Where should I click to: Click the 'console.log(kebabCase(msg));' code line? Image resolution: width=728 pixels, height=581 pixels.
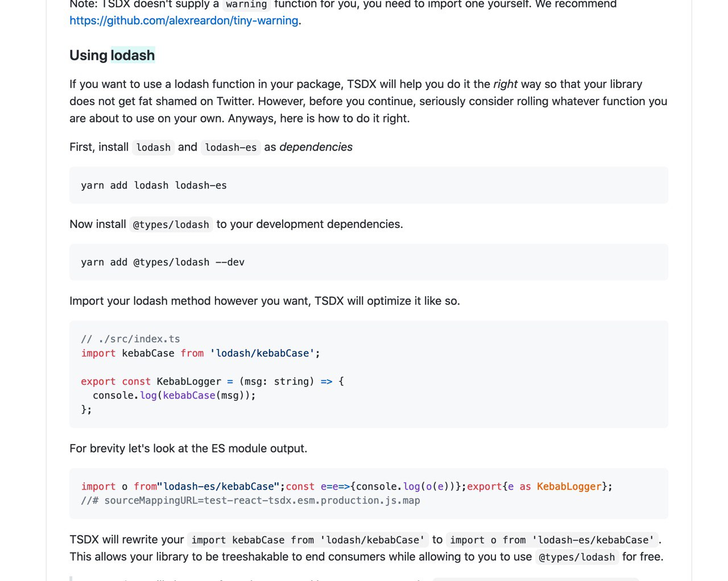pos(174,395)
